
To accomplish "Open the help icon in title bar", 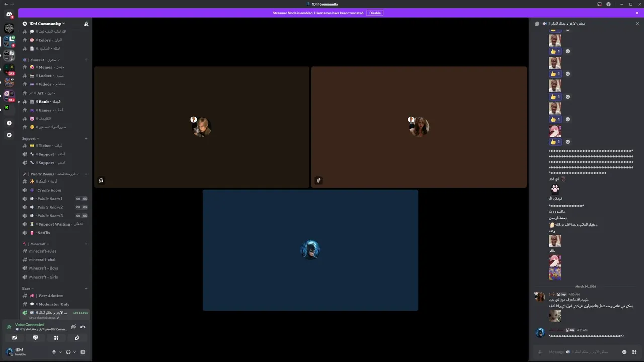I will pyautogui.click(x=608, y=4).
